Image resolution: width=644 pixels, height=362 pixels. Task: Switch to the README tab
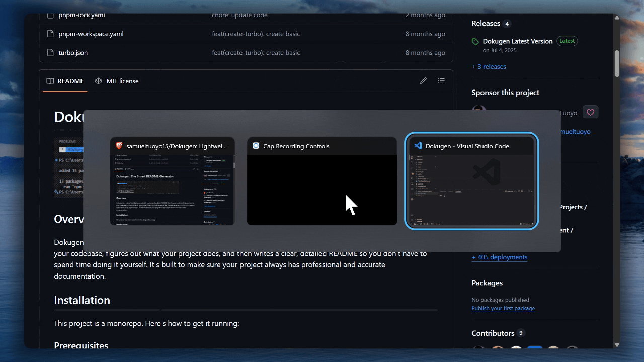(65, 81)
